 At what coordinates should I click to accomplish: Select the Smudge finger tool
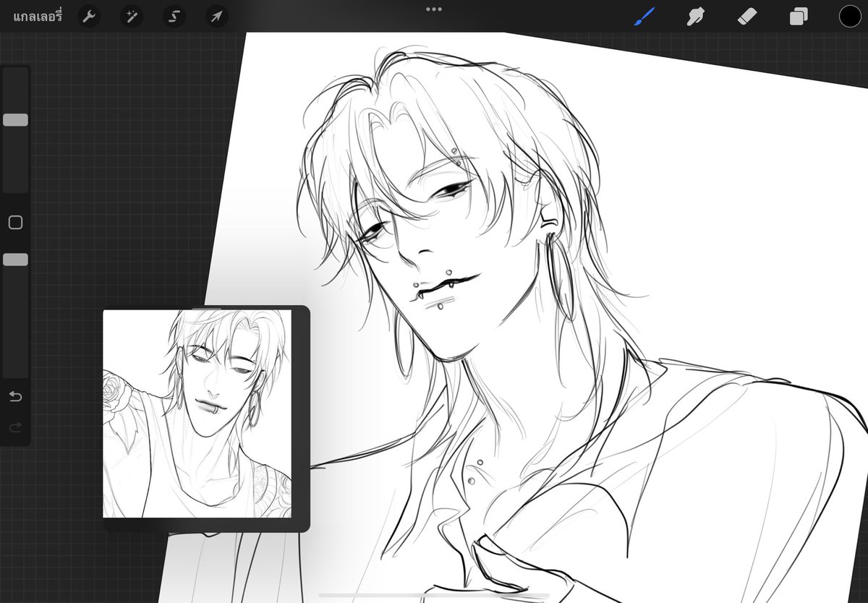(x=696, y=17)
